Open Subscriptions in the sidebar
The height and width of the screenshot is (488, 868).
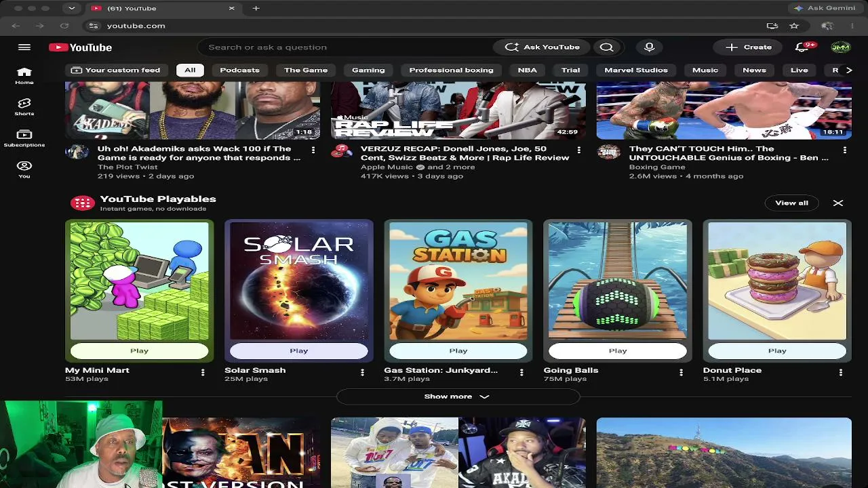coord(24,138)
